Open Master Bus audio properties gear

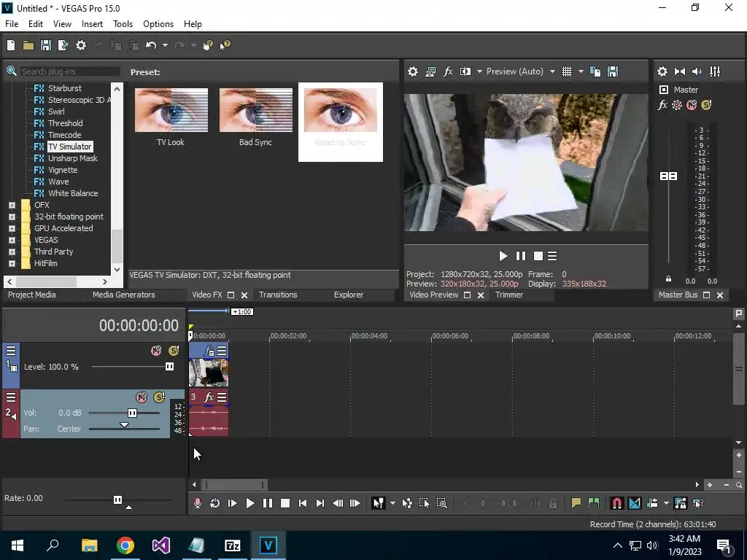pos(662,71)
